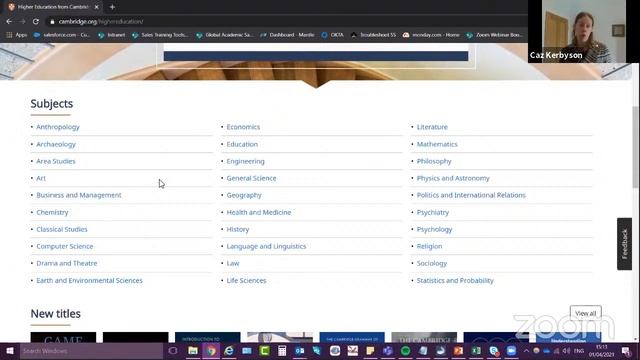Open Excel from the taskbar
The height and width of the screenshot is (360, 640).
point(476,351)
